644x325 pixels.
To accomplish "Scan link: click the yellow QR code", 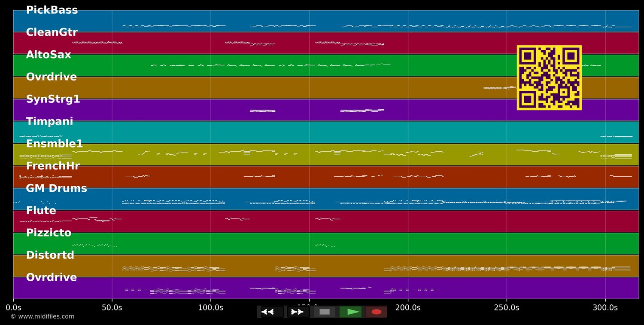I will point(550,77).
